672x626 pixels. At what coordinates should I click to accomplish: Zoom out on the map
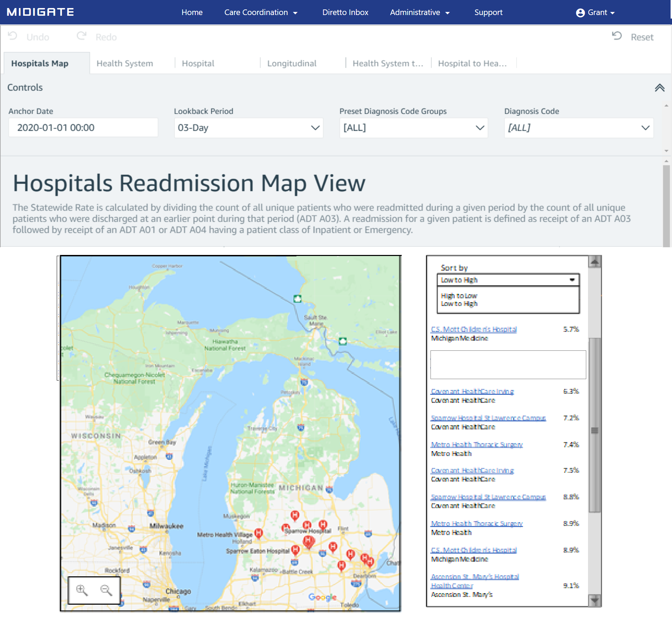click(106, 590)
